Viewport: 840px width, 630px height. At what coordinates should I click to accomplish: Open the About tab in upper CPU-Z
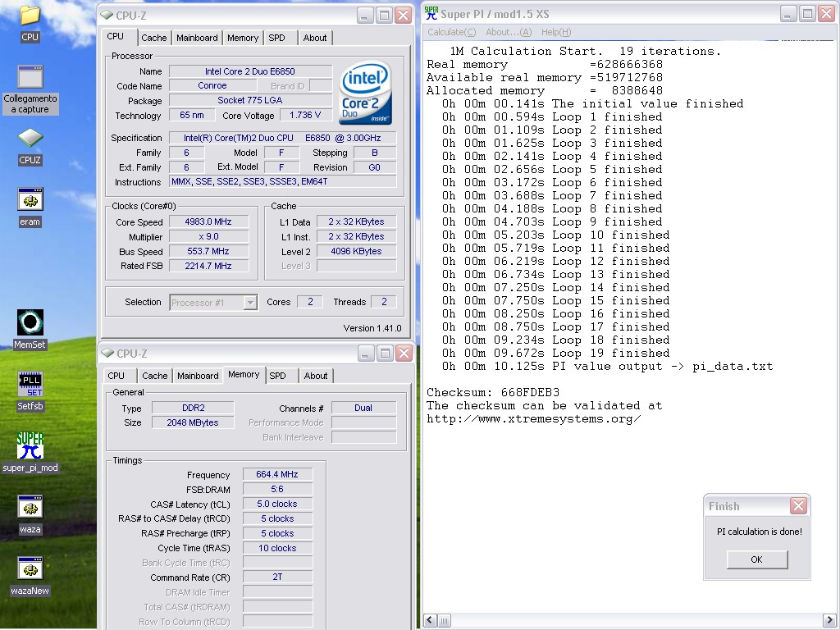click(315, 38)
